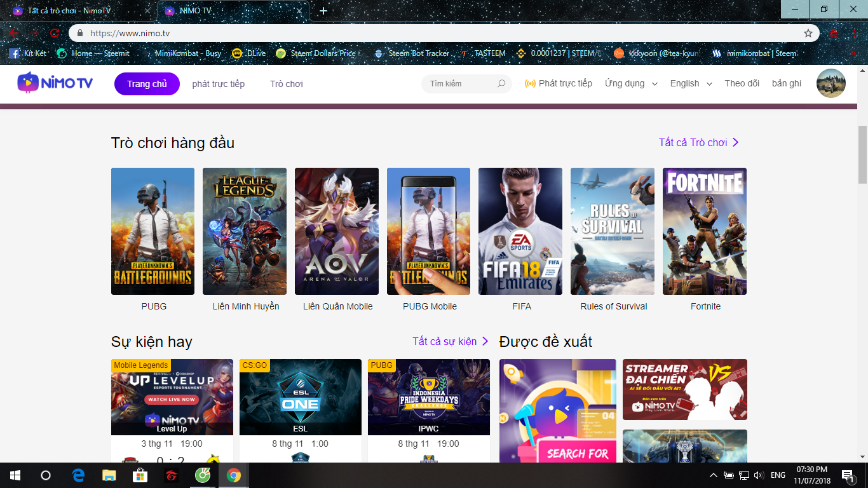The width and height of the screenshot is (868, 488).
Task: Switch to the Tất cả trò chơi tab
Action: click(70, 10)
